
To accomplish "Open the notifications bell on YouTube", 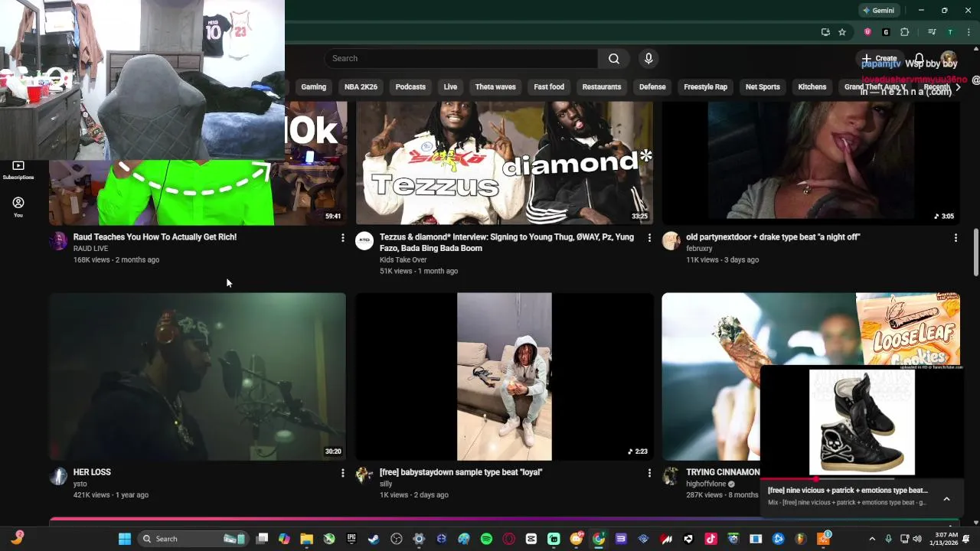I will coord(919,59).
